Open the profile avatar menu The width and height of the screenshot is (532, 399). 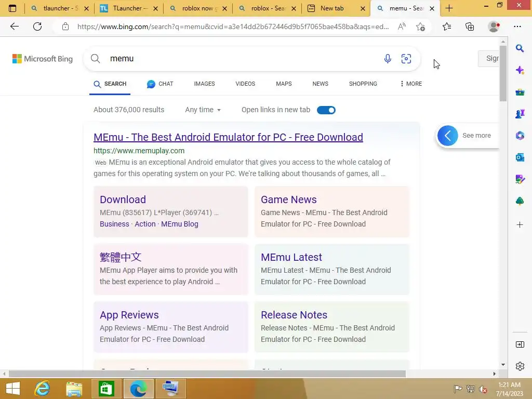click(494, 26)
